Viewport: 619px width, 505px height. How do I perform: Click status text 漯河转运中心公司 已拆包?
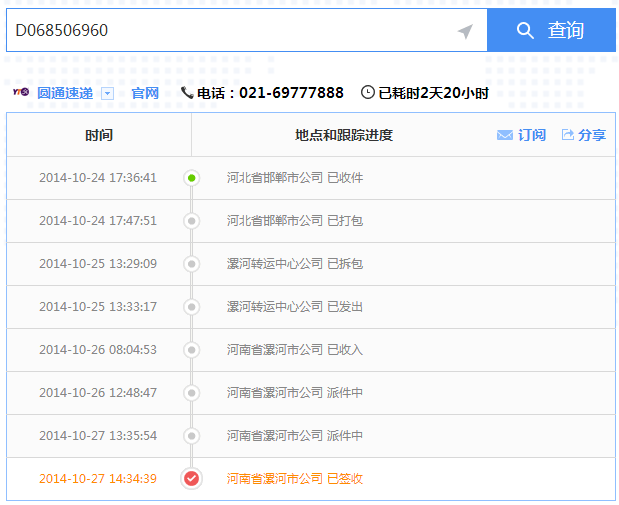point(295,264)
